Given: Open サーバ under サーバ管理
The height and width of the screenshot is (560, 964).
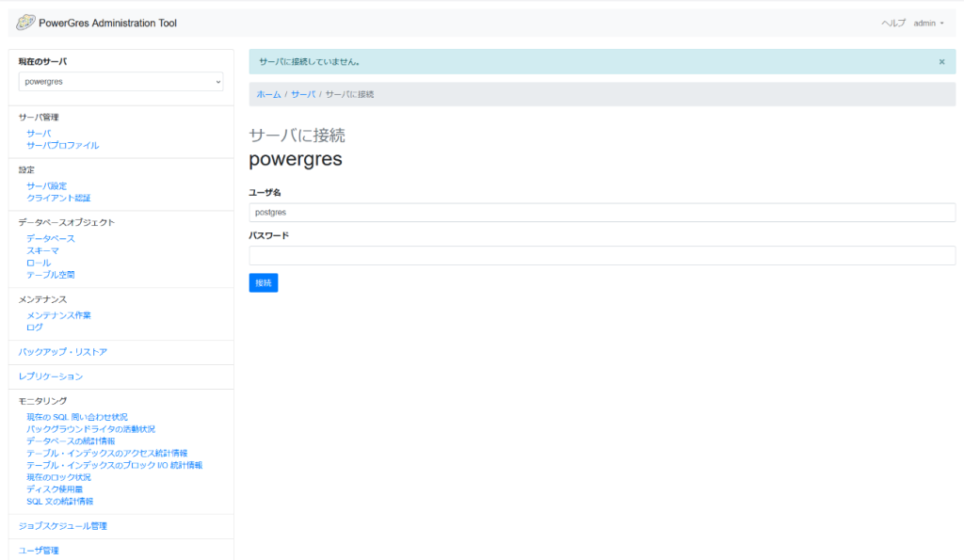Looking at the screenshot, I should [39, 134].
